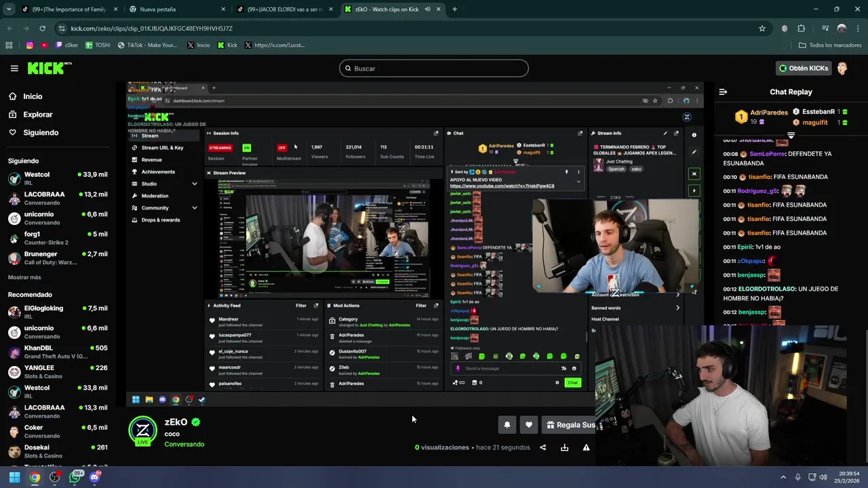Click Rodriguez_g5 username in chat replay
This screenshot has width=868, height=488.
[757, 191]
